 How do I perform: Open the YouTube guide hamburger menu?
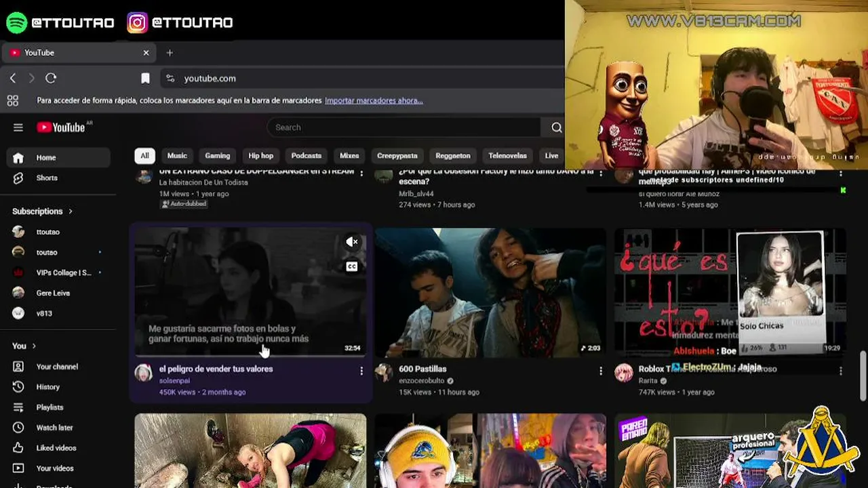click(x=18, y=127)
